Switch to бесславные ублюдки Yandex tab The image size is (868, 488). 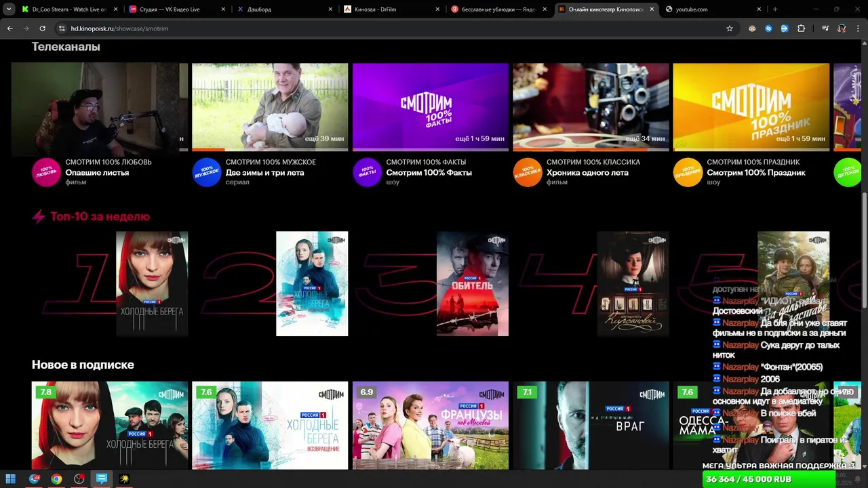click(x=498, y=9)
